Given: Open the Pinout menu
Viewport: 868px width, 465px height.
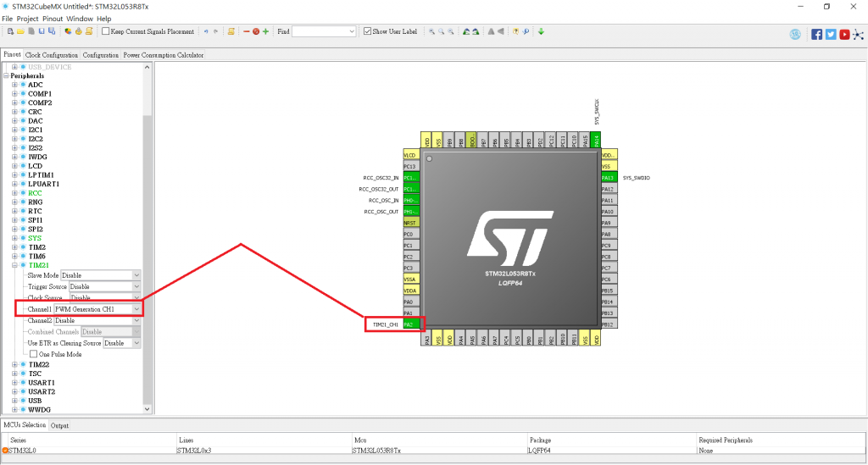Looking at the screenshot, I should pyautogui.click(x=53, y=19).
